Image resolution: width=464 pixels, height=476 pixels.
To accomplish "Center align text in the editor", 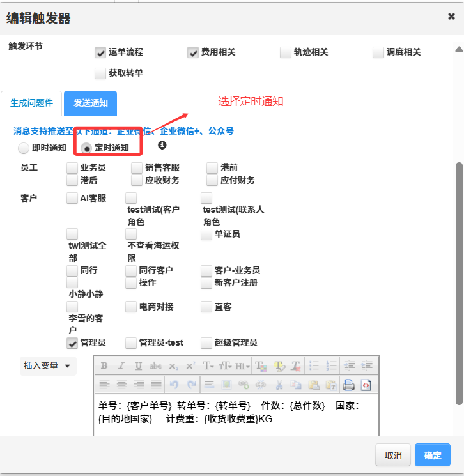I will (121, 385).
